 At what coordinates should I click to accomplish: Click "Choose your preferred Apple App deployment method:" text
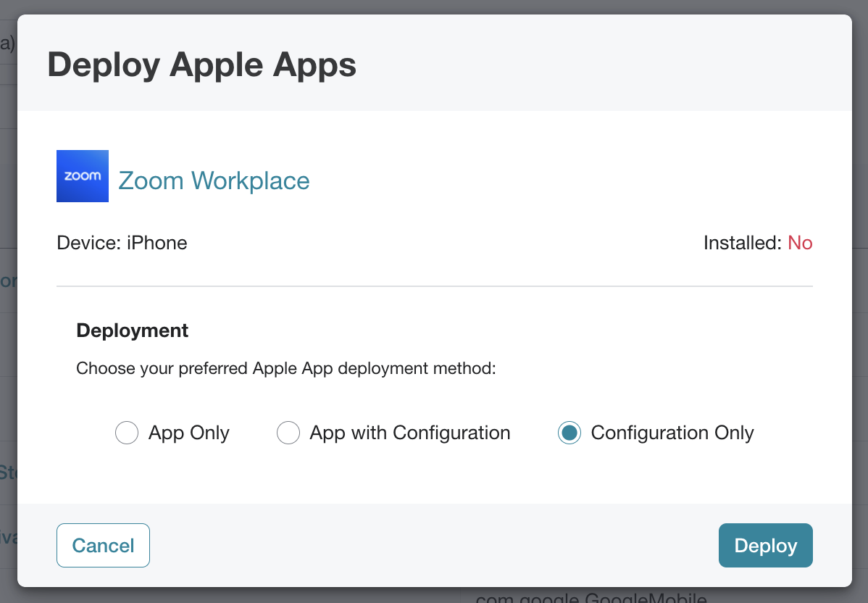286,368
